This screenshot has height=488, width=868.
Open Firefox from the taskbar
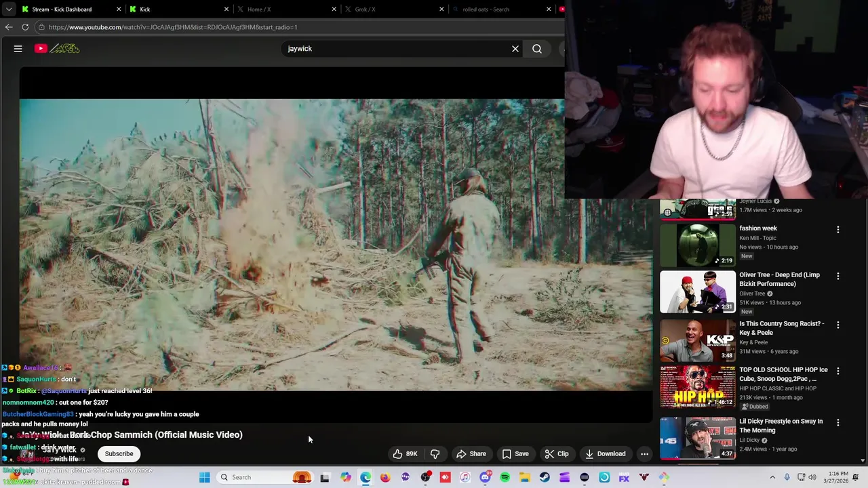[x=385, y=477]
